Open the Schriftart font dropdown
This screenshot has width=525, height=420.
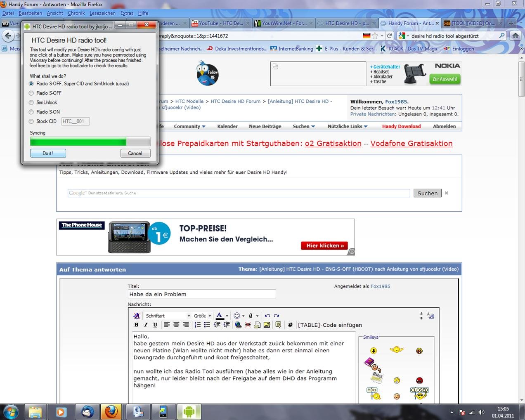pyautogui.click(x=168, y=316)
